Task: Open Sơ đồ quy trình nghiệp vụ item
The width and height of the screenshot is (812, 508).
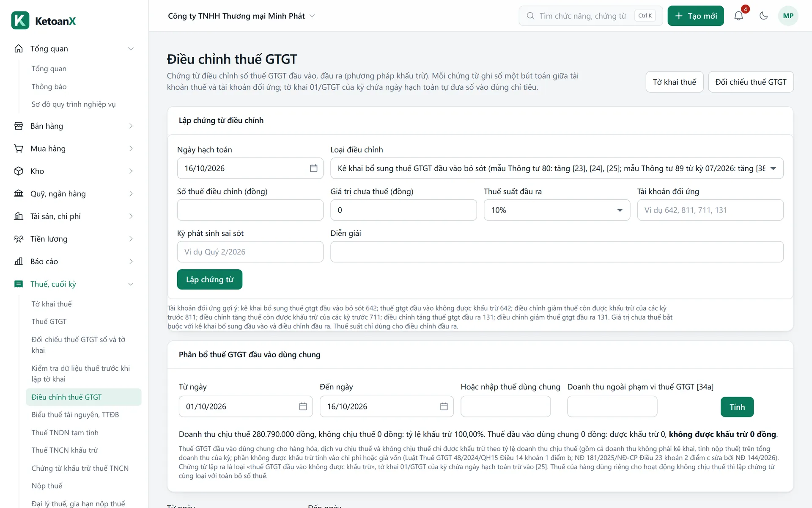Action: pos(74,104)
